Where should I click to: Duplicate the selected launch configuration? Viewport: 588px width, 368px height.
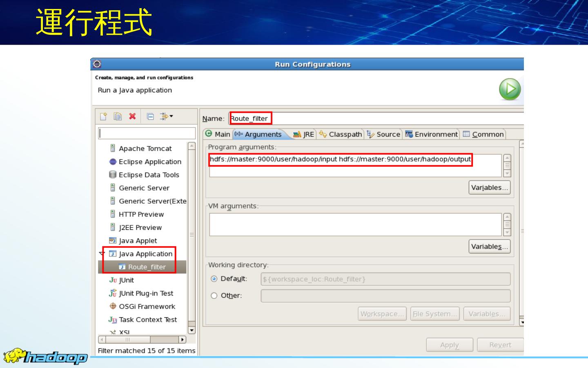pyautogui.click(x=118, y=117)
